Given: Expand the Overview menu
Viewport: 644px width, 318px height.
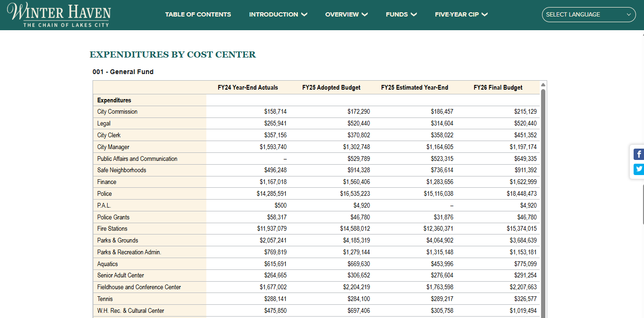Looking at the screenshot, I should coord(346,15).
